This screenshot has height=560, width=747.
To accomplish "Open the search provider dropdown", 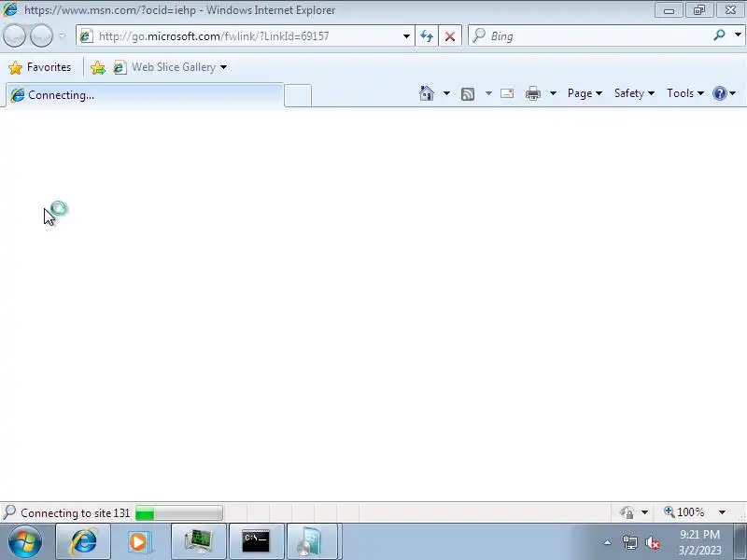I will (738, 35).
